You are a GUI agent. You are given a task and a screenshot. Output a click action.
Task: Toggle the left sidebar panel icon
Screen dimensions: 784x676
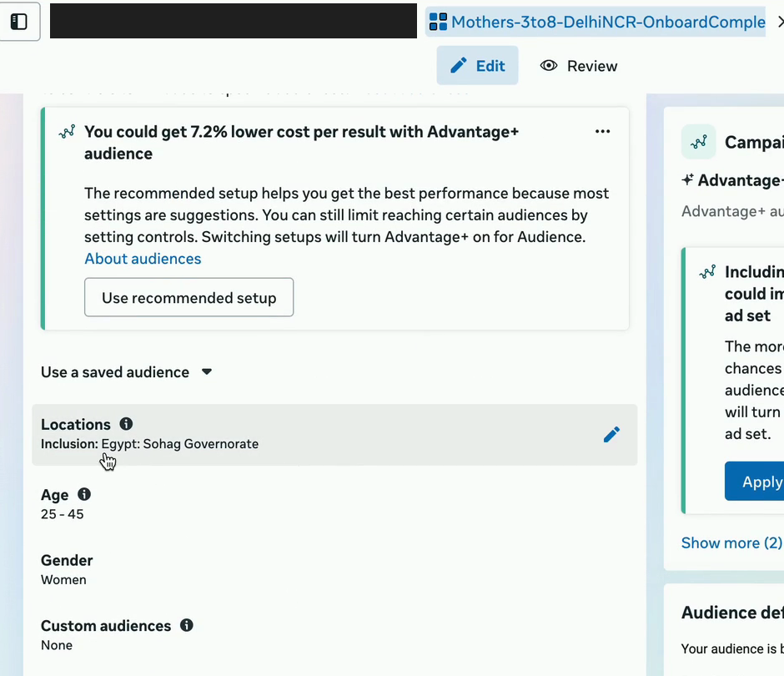[19, 22]
